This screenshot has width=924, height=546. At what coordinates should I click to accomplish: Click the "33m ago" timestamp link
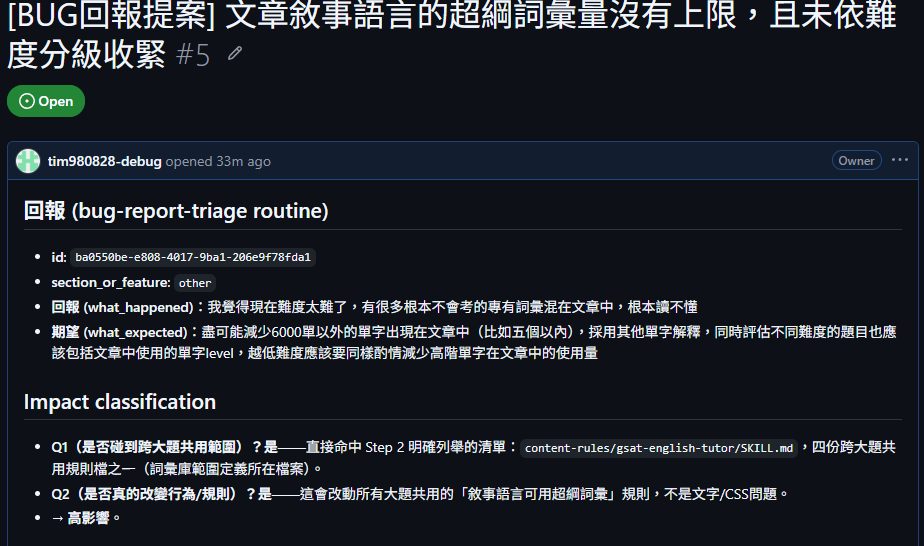click(x=243, y=161)
